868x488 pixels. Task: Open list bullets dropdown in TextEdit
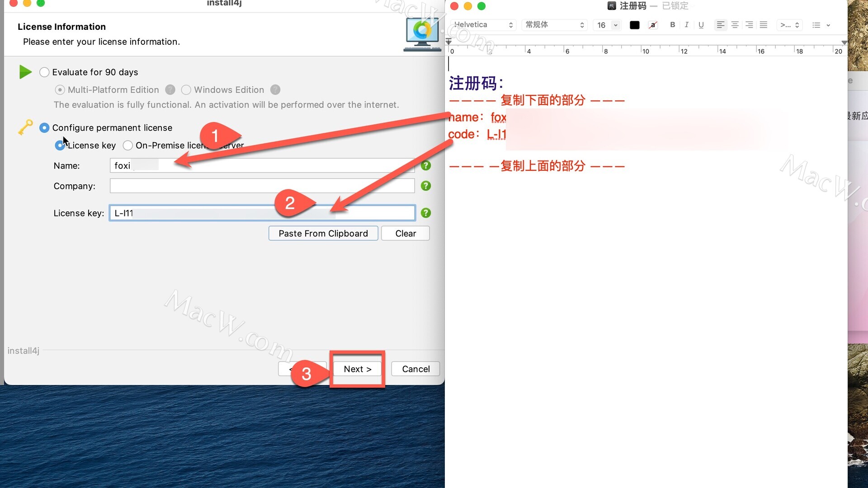click(821, 25)
